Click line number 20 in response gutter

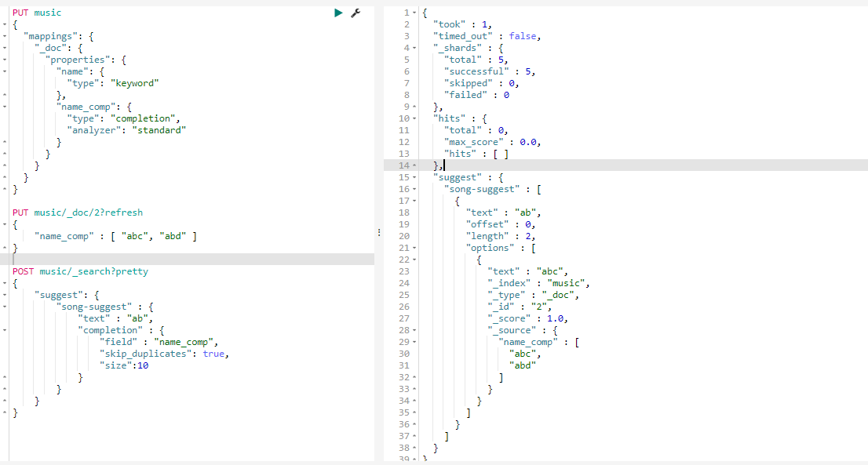pos(403,236)
